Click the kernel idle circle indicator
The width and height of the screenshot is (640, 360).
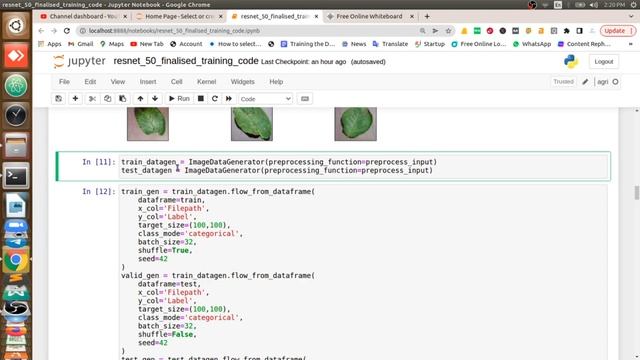(616, 82)
